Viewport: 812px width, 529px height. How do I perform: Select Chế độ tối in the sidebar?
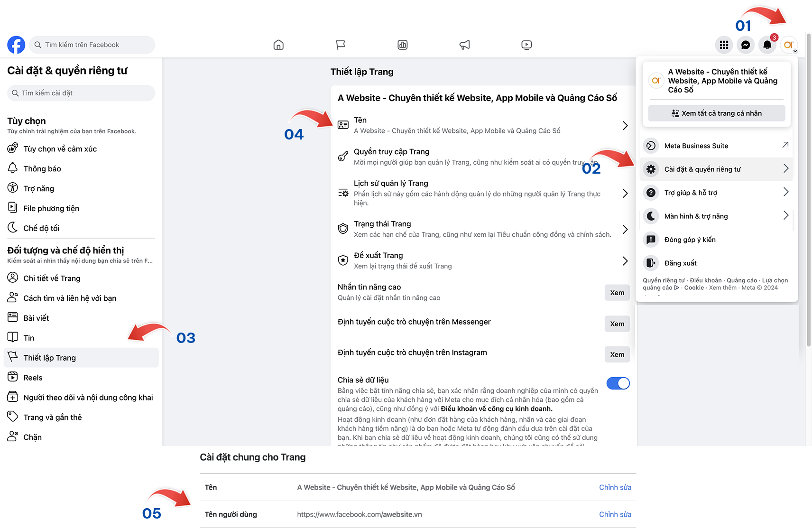[41, 228]
